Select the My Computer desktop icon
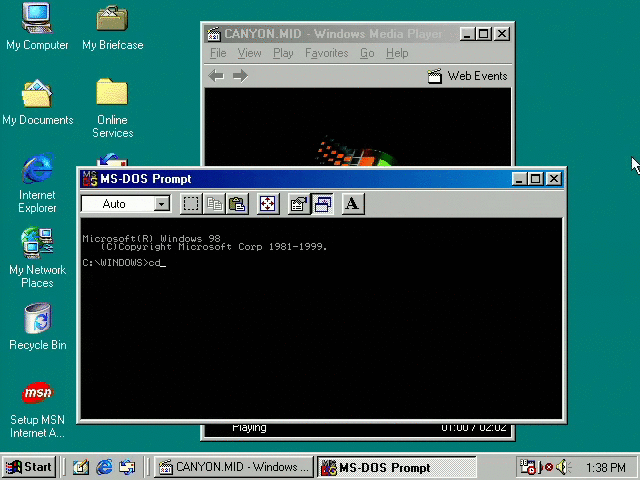640x480 pixels. [x=37, y=18]
